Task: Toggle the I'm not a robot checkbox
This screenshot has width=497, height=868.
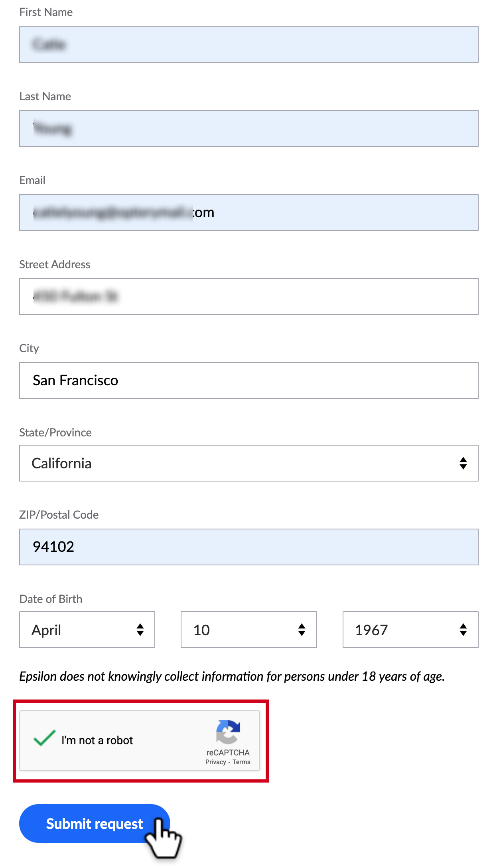Action: coord(44,739)
